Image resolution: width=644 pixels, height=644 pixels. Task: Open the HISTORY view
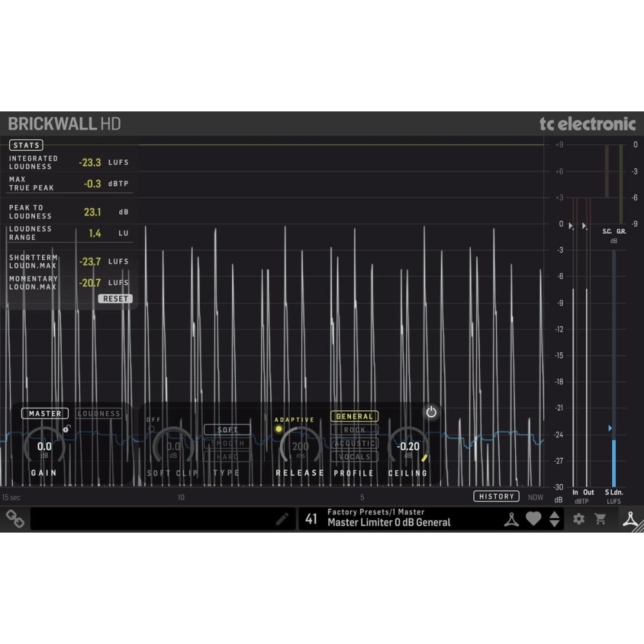tap(497, 496)
